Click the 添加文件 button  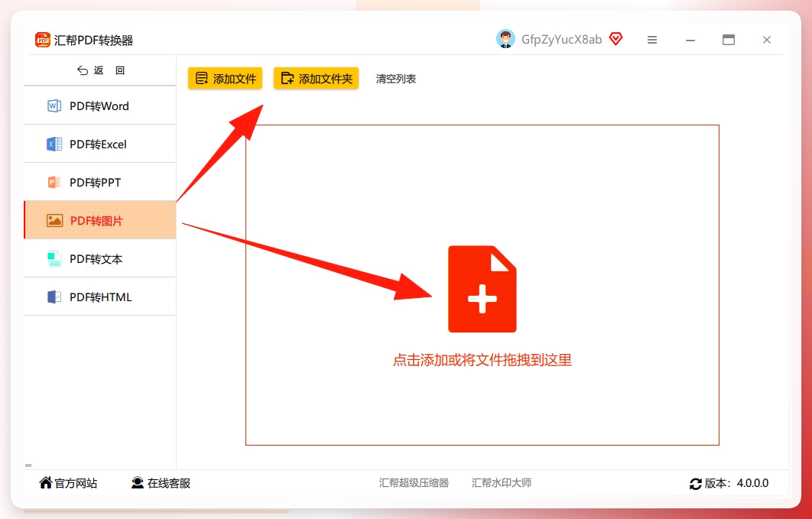click(x=225, y=78)
